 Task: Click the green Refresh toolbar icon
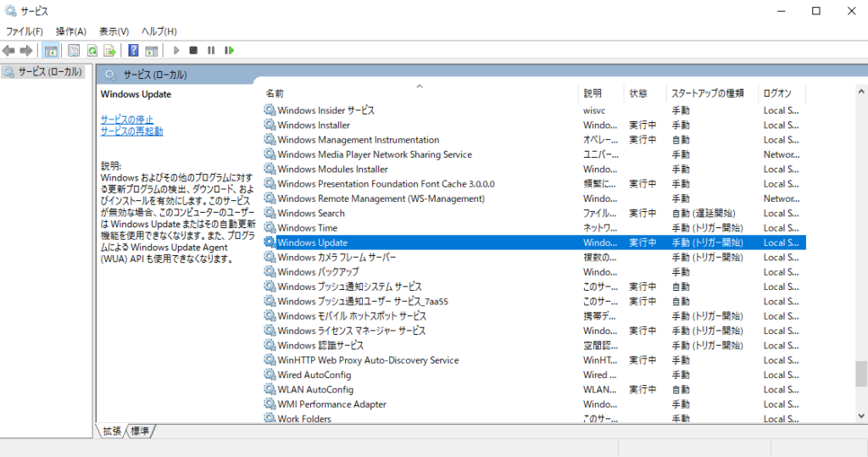(92, 50)
